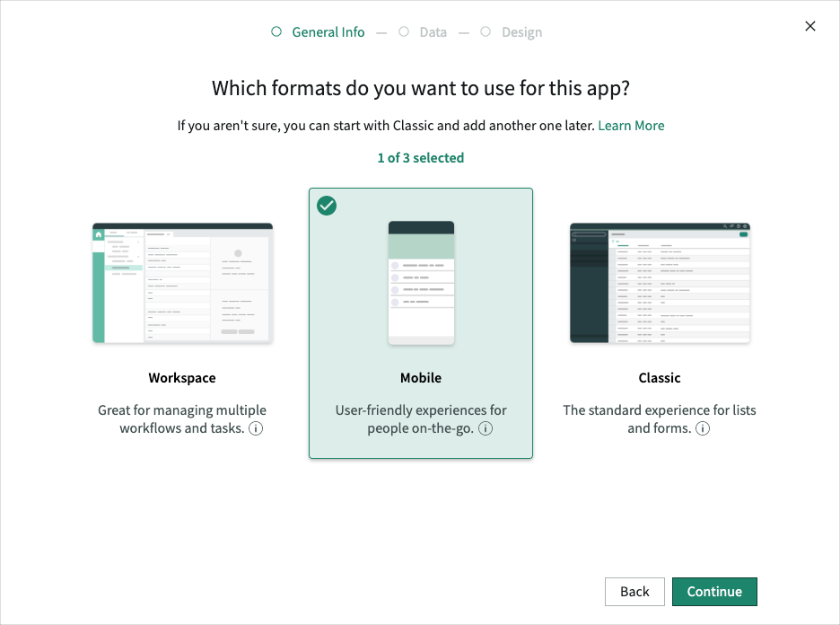Click the Mobile phone preview image
This screenshot has width=840, height=625.
tap(421, 282)
